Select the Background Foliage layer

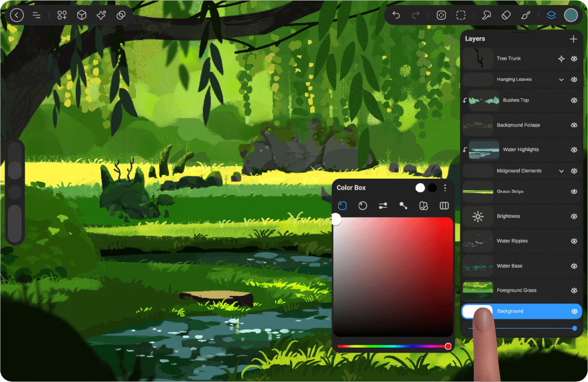point(518,125)
